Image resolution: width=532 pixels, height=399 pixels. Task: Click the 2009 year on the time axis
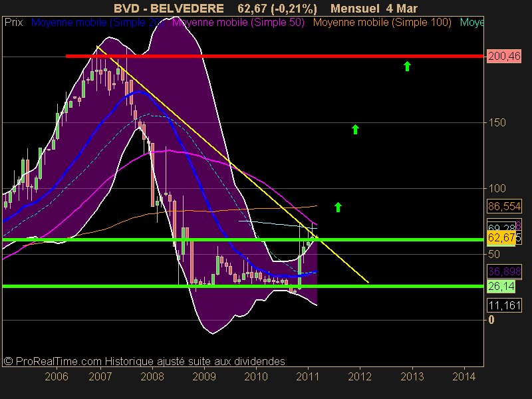click(x=204, y=376)
